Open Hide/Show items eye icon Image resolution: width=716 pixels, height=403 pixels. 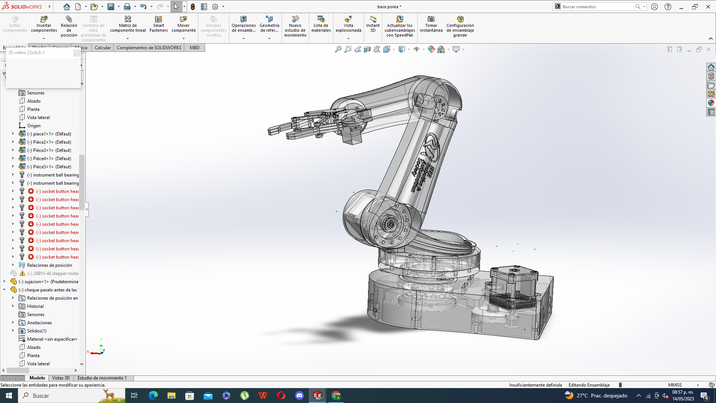[x=416, y=49]
